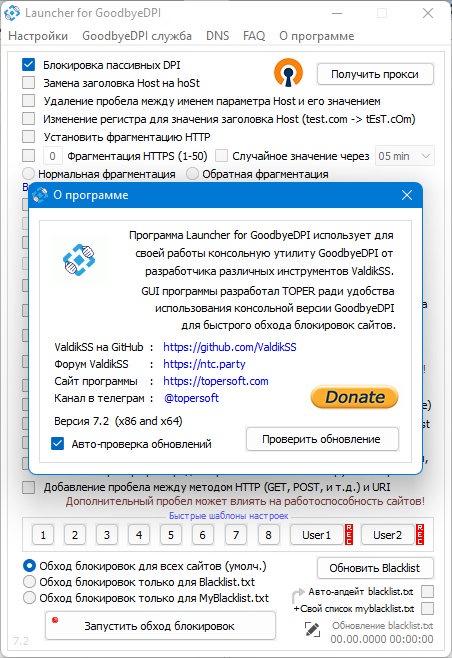This screenshot has width=452, height=658.
Task: Expand the 05 min interval dropdown
Action: (405, 156)
